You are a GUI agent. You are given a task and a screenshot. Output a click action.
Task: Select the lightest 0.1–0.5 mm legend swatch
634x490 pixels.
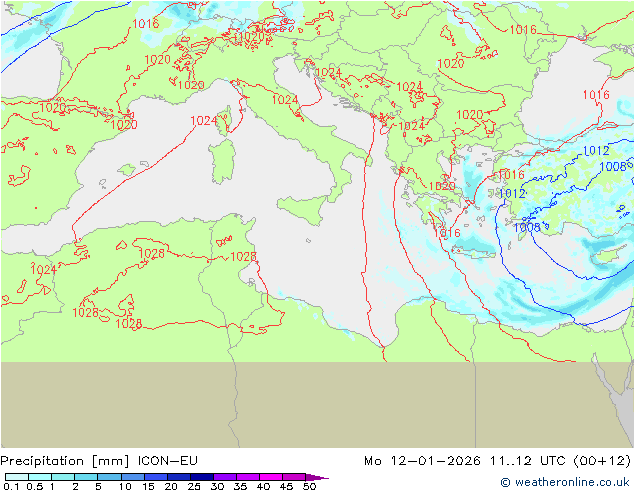click(17, 477)
